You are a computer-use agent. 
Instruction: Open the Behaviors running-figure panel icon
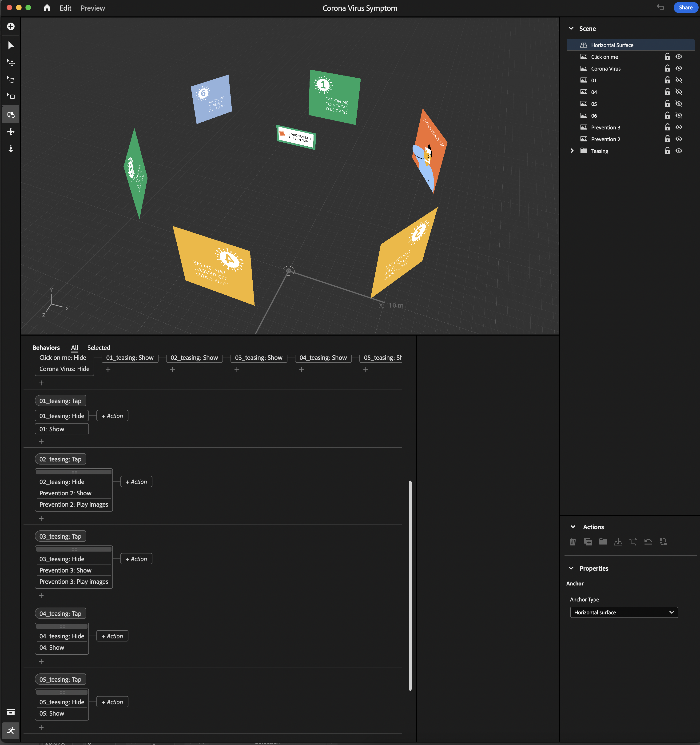point(11,730)
